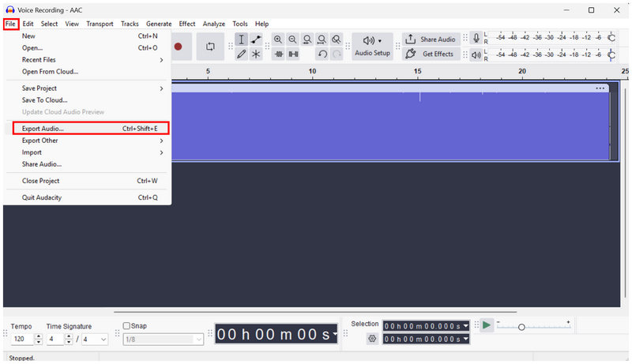Open the Audio Setup dropdown
The height and width of the screenshot is (364, 632).
click(x=372, y=47)
